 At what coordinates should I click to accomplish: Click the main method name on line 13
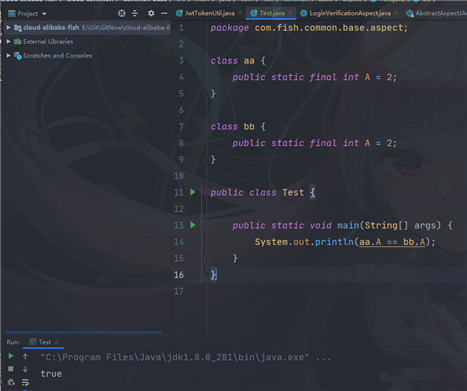coord(348,226)
